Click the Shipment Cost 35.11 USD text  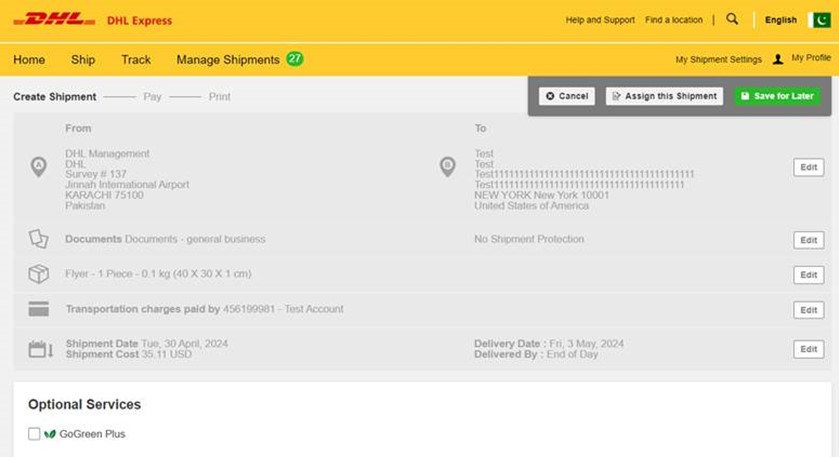(128, 354)
